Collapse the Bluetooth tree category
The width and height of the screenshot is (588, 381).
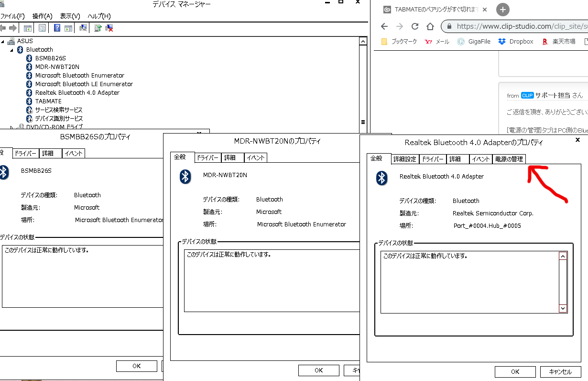coord(11,50)
